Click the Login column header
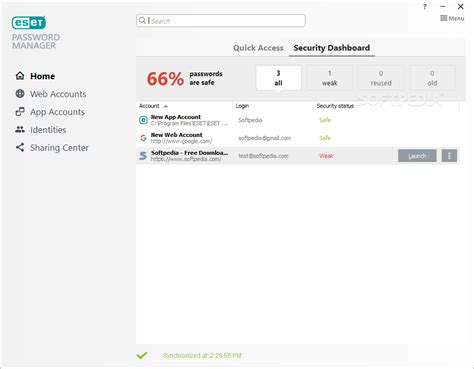 coord(242,106)
